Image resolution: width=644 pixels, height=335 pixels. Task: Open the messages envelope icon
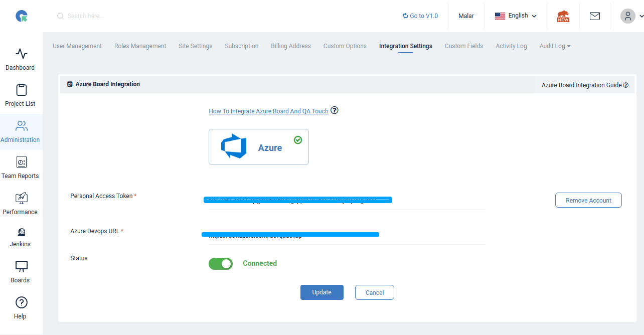pos(595,16)
